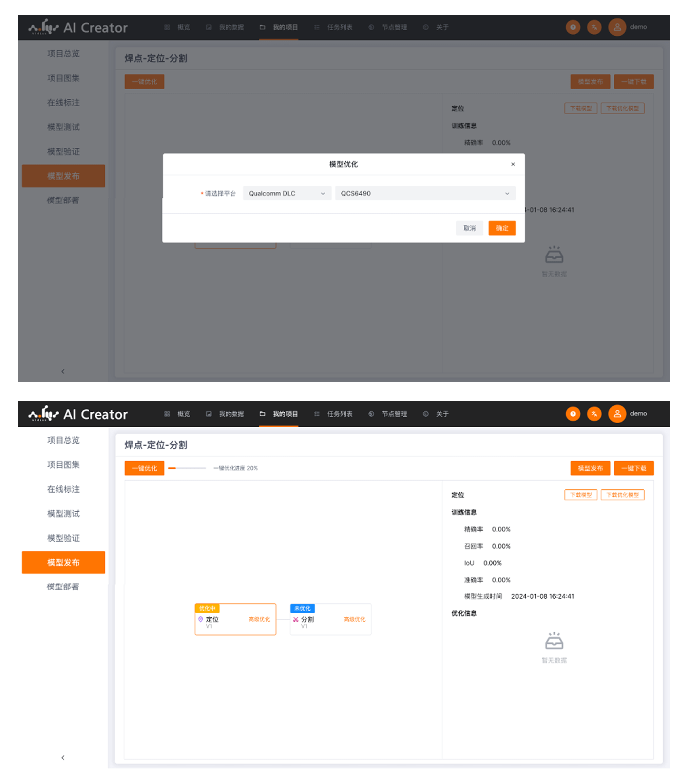Click the help question-mark icon in undimmed header
Image resolution: width=688 pixels, height=784 pixels.
point(573,413)
